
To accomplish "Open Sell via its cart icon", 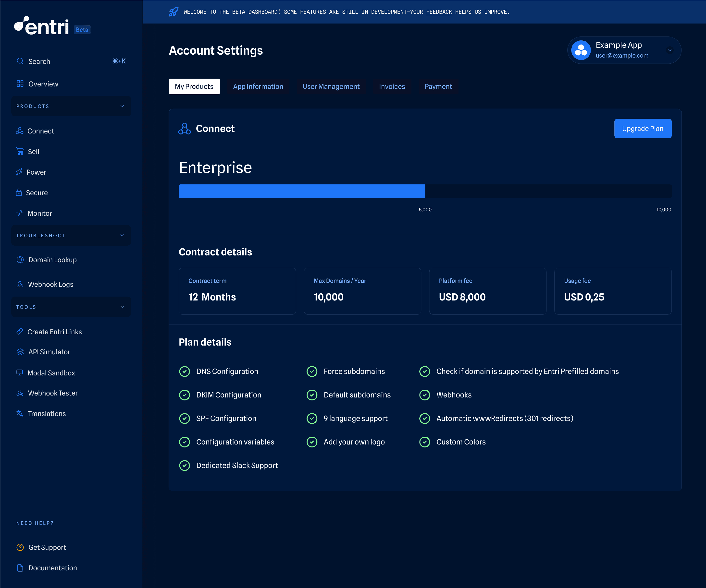I will (20, 151).
